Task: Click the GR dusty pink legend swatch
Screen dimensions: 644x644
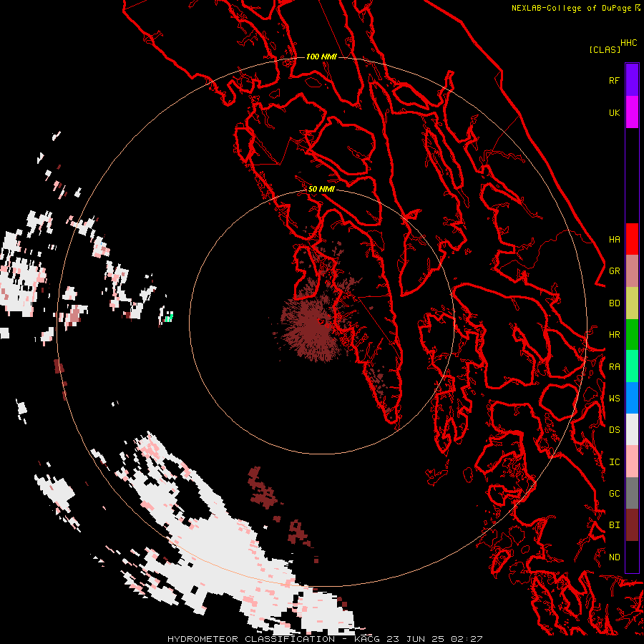Action: click(x=632, y=271)
